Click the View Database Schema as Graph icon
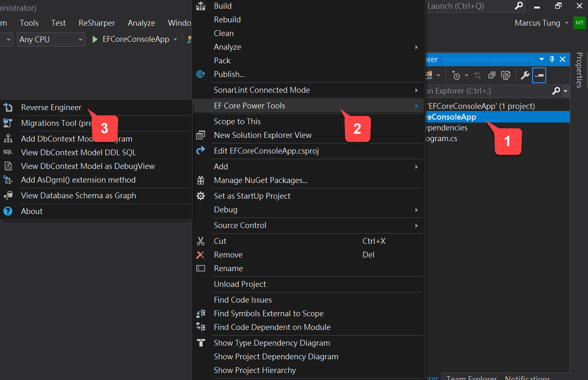Image resolution: width=588 pixels, height=380 pixels. 8,195
